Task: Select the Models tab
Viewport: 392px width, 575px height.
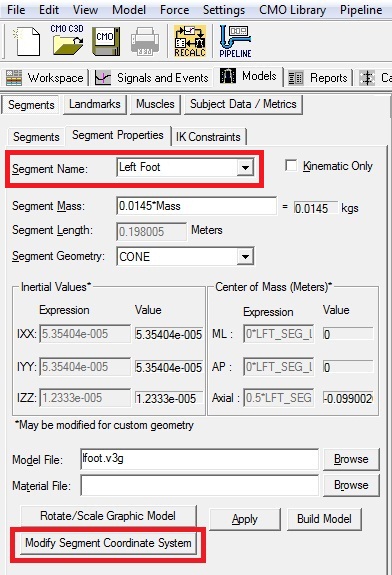Action: coord(249,76)
